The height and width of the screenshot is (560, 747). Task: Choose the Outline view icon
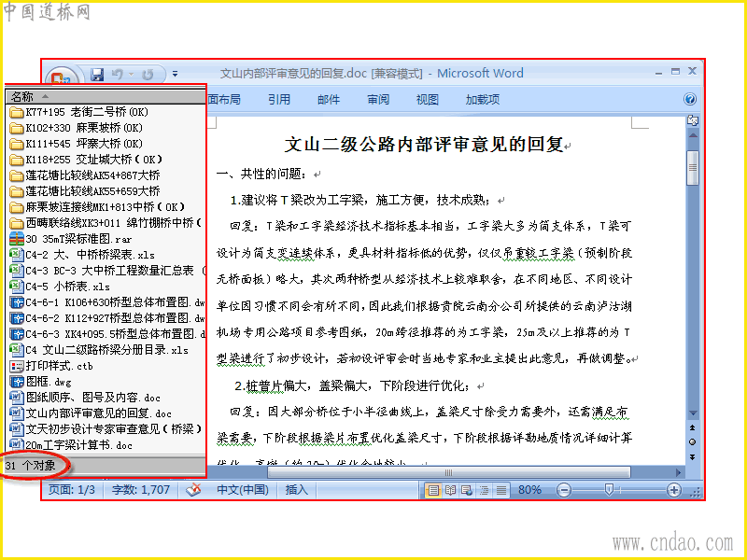coord(484,490)
